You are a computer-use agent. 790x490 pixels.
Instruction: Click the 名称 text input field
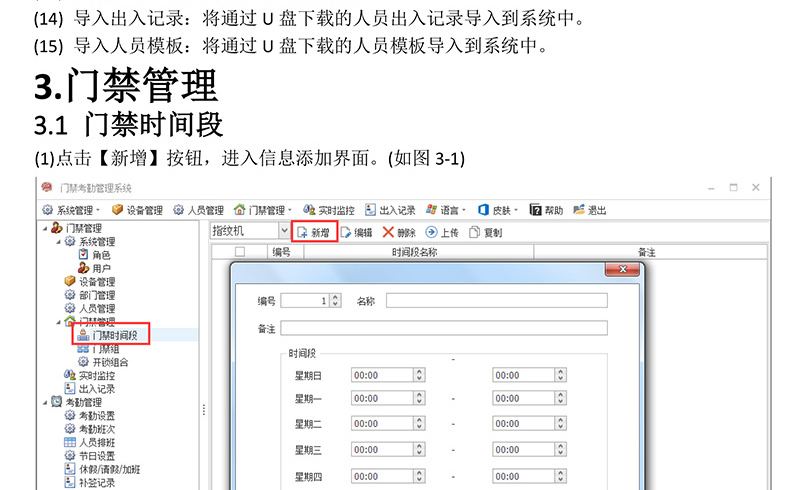click(496, 300)
